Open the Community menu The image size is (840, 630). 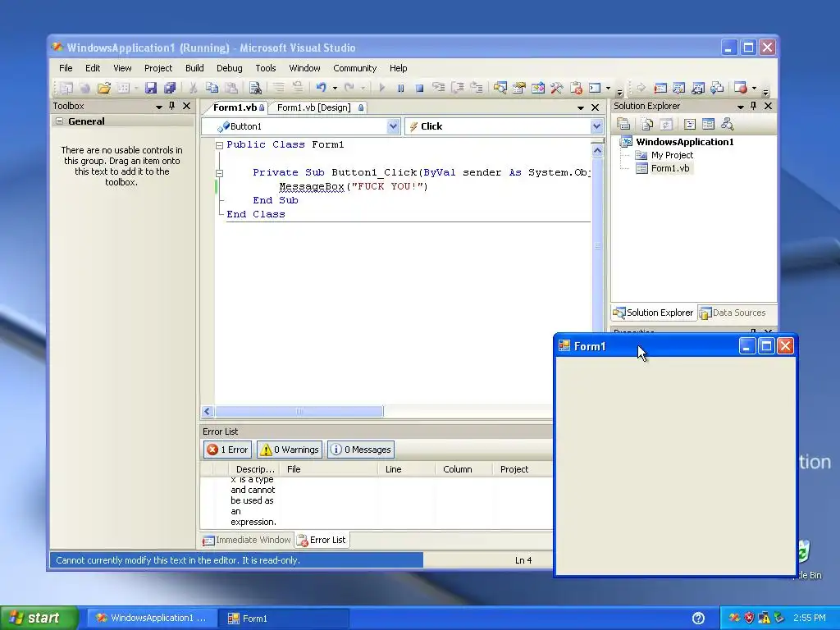(x=354, y=68)
